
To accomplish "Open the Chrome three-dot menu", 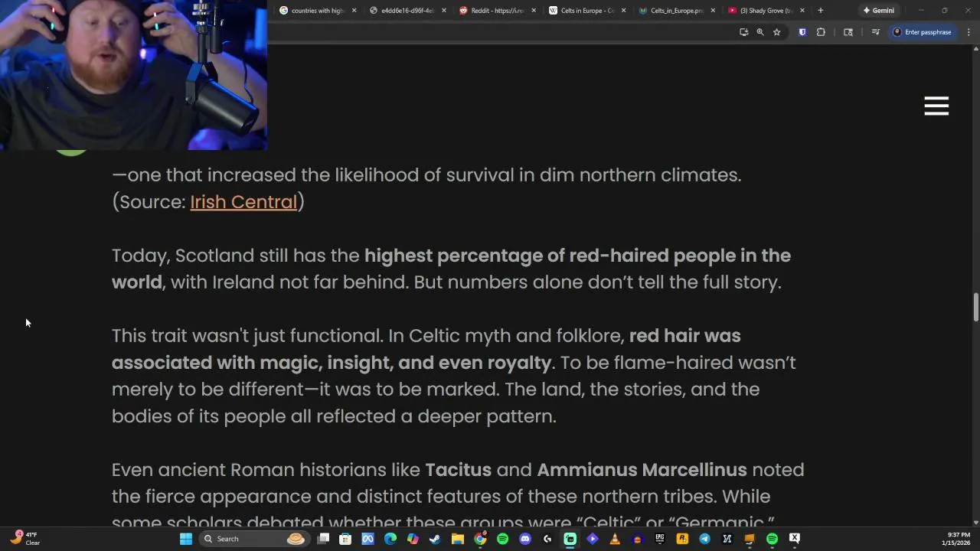I will coord(969,32).
